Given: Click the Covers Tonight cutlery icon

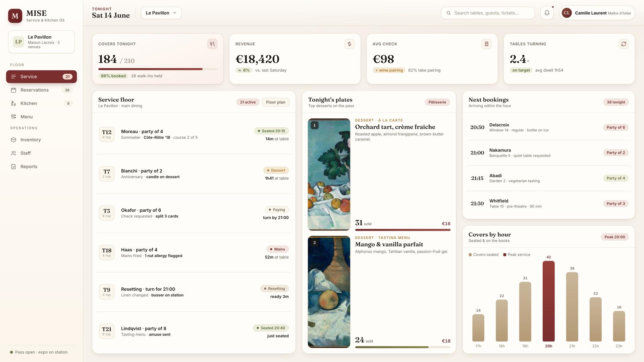Looking at the screenshot, I should tap(212, 44).
